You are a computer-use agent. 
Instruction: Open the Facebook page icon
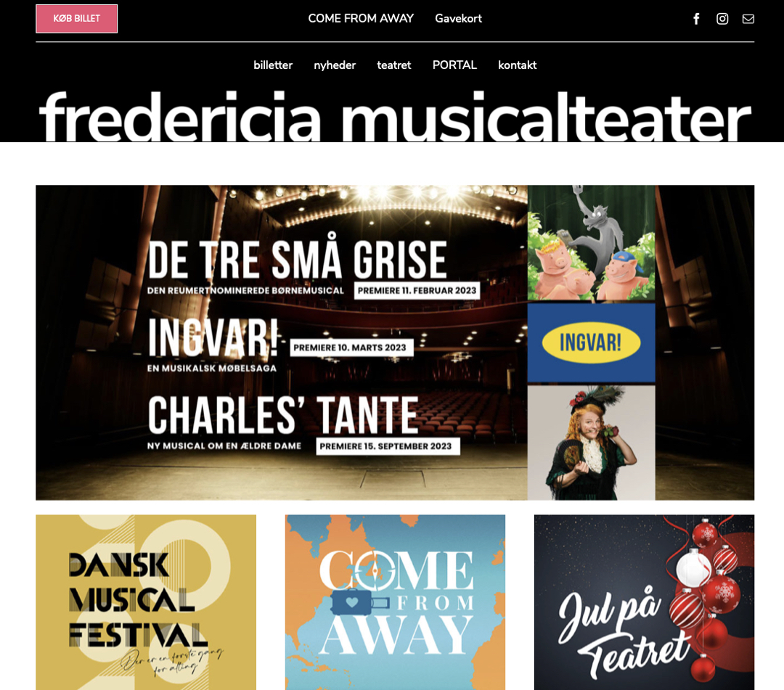696,19
